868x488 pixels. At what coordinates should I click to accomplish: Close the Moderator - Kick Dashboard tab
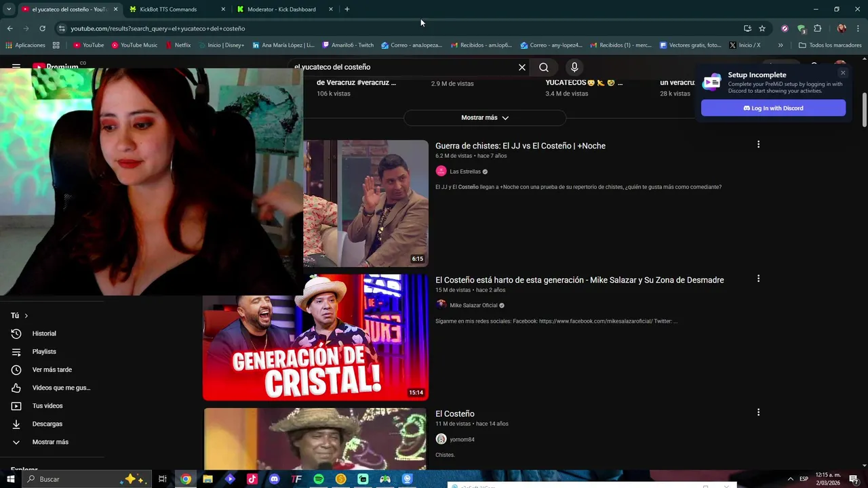pyautogui.click(x=331, y=9)
